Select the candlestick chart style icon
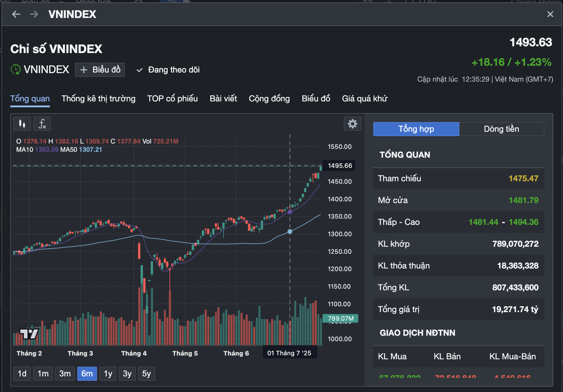Image resolution: width=563 pixels, height=392 pixels. tap(22, 124)
